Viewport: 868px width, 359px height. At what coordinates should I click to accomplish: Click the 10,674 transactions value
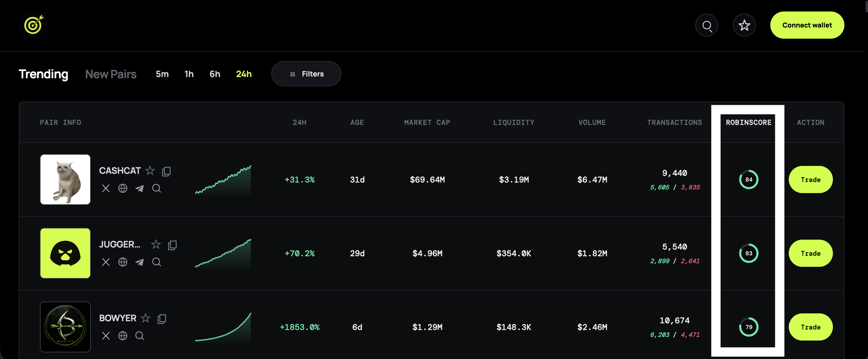click(x=674, y=320)
